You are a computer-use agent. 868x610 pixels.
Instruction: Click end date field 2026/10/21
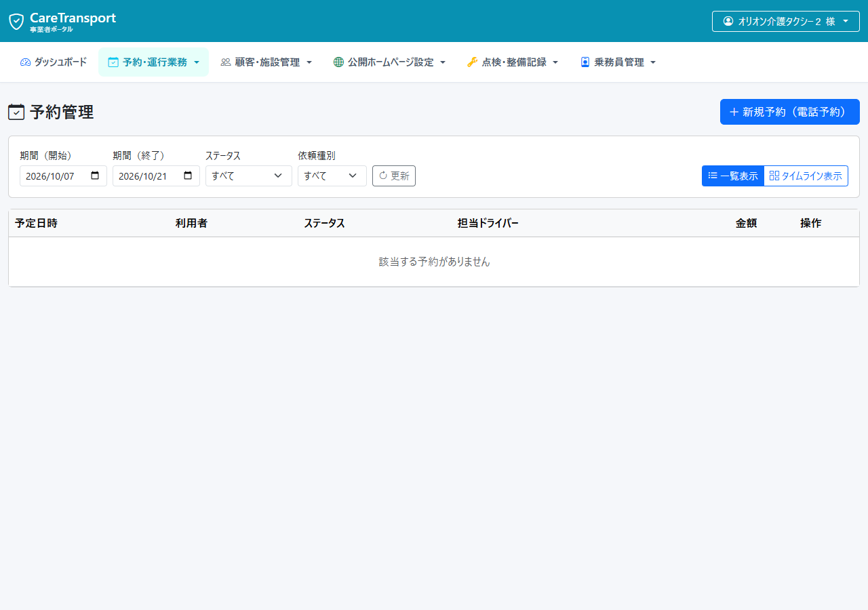coord(157,176)
